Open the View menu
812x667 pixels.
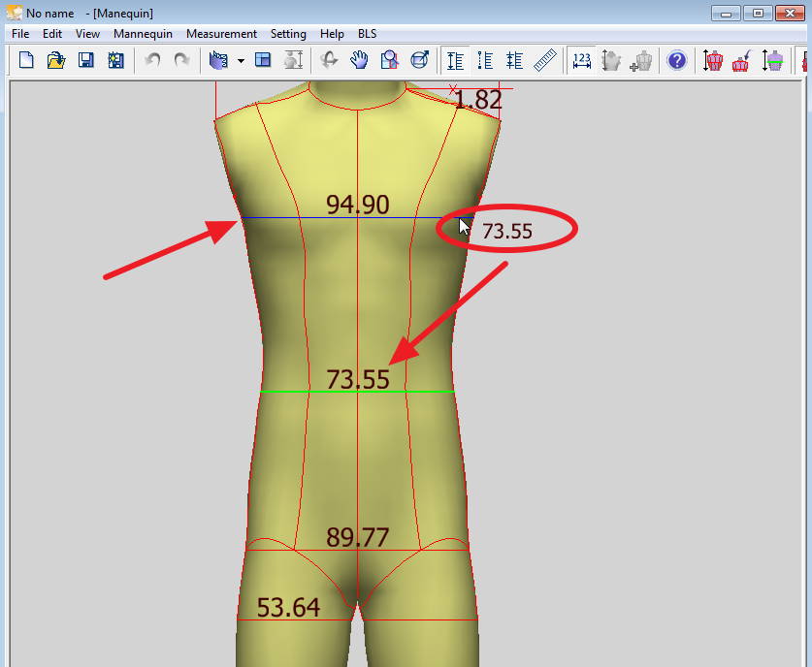(87, 34)
